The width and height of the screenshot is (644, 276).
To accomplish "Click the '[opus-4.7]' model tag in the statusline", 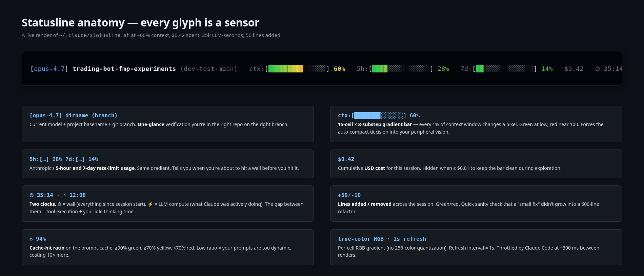I will 49,69.
